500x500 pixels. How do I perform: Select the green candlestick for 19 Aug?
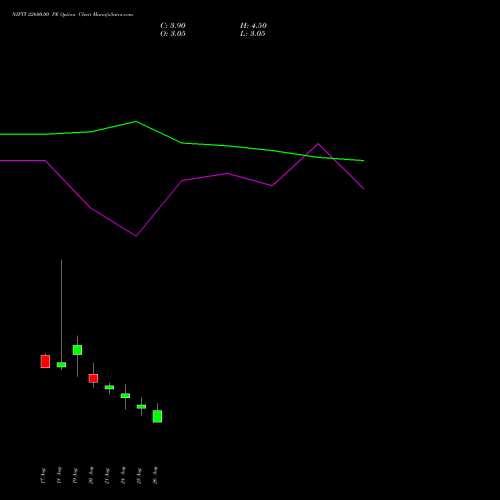point(77,350)
